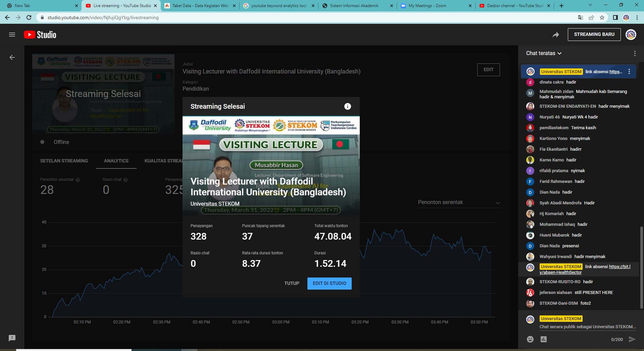Open the hamburger menu in Studio
644x351 pixels.
tap(12, 35)
